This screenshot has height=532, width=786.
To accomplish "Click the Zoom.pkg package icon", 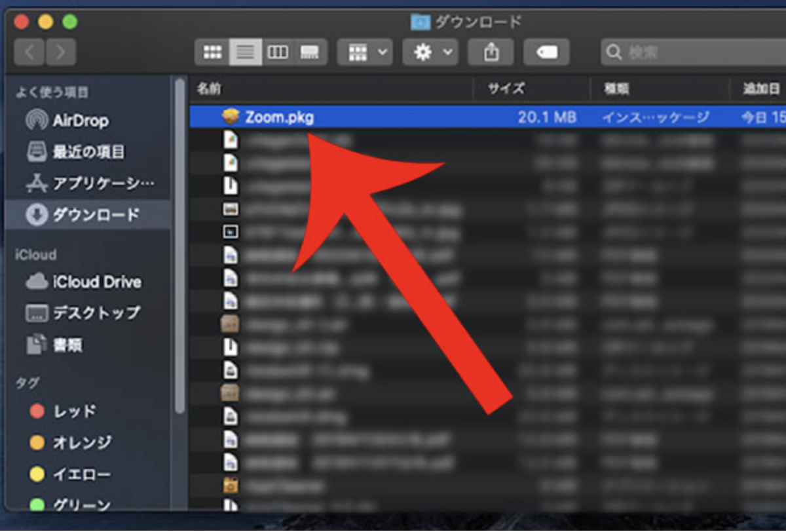I will [x=231, y=117].
